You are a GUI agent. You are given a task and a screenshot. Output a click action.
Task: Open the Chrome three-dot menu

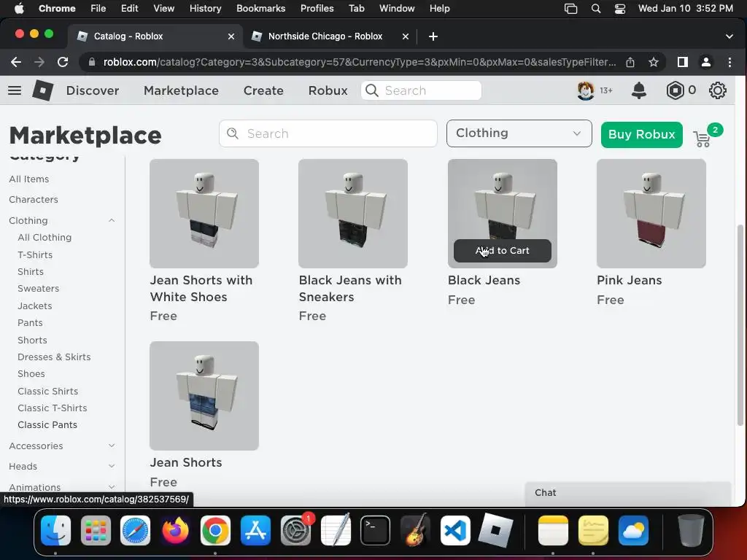pyautogui.click(x=729, y=62)
